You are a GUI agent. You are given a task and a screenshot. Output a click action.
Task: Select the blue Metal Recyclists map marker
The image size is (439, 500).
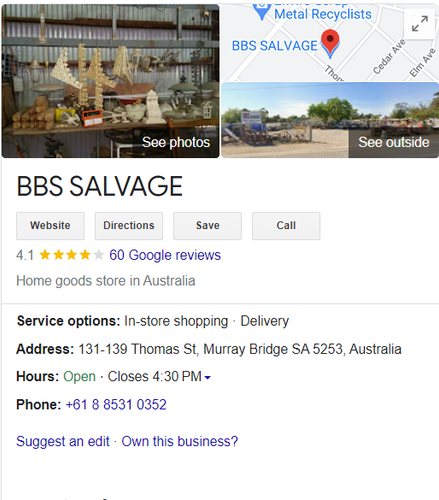point(262,11)
